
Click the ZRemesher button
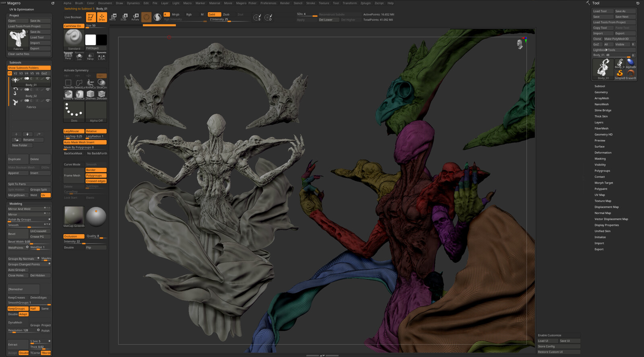pos(23,289)
